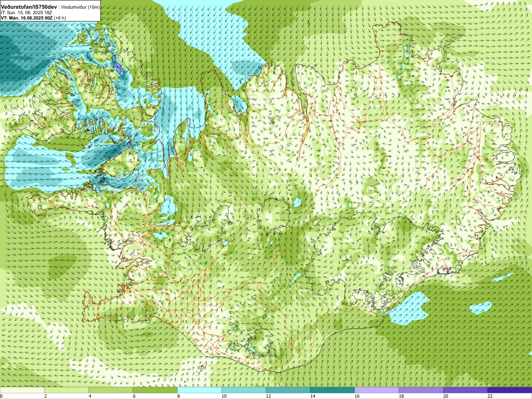Click the 12–14 teal legend swatch
This screenshot has width=532, height=399.
coord(288,390)
